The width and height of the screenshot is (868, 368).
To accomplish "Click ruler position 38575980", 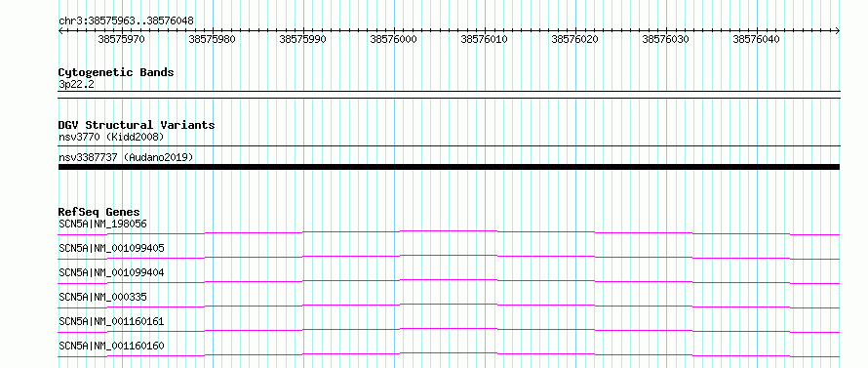I will coord(212,39).
